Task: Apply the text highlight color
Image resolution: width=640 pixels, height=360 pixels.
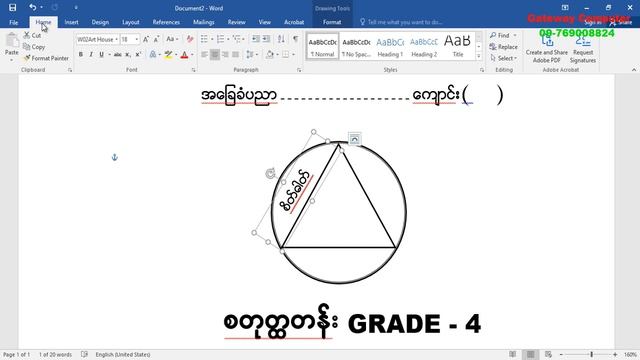Action: (168, 55)
